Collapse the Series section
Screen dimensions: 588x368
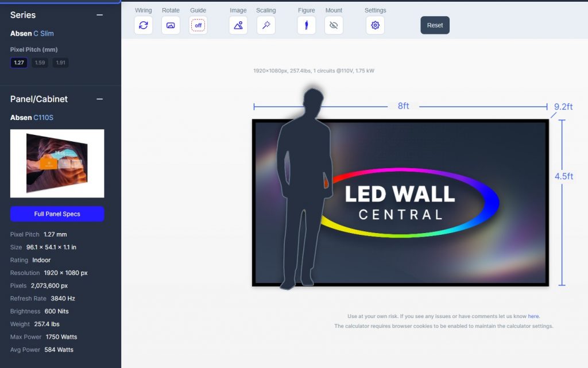[x=99, y=15]
